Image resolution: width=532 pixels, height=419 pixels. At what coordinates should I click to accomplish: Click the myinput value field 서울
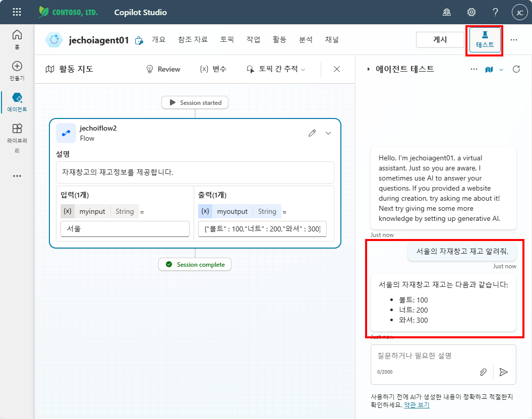[x=125, y=229]
